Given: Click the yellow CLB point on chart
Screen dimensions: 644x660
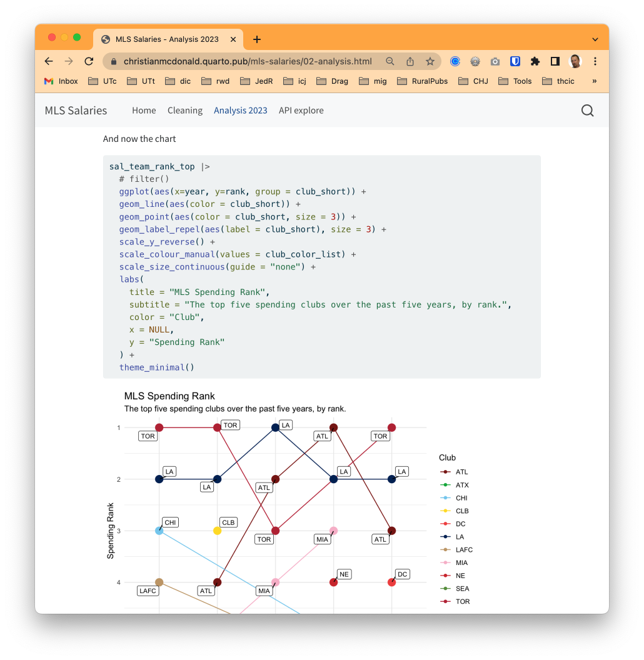Looking at the screenshot, I should click(217, 531).
